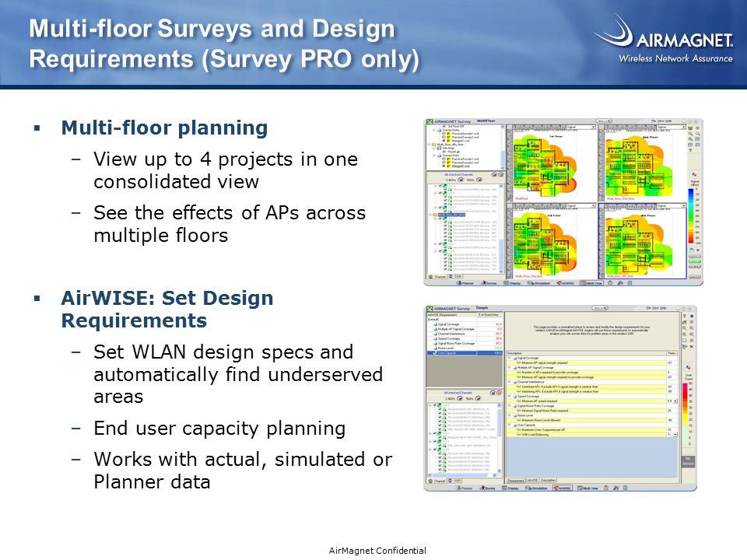Open With Load Balancing value dropdown
The image size is (747, 560).
tap(675, 434)
